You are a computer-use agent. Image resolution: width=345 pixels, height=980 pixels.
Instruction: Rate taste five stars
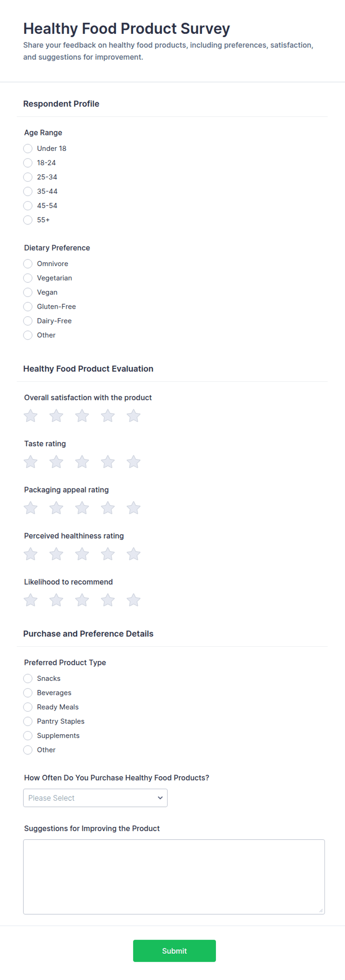tap(134, 462)
